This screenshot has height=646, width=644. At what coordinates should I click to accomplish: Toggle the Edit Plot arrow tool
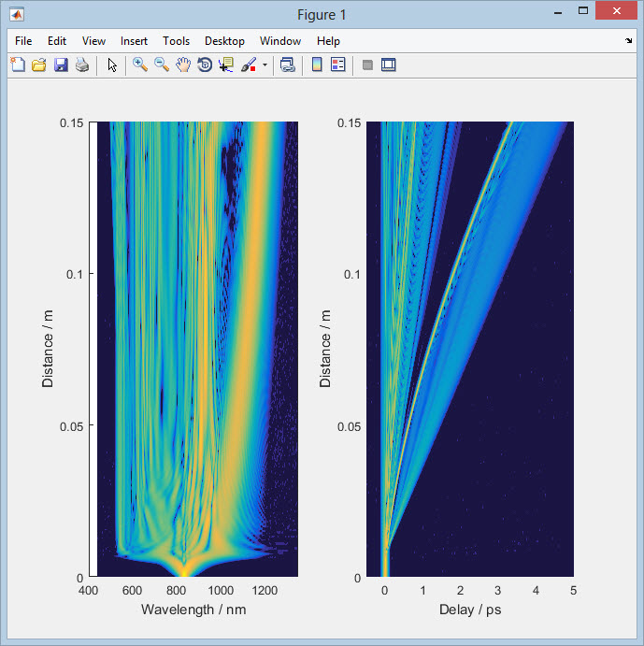click(x=112, y=65)
